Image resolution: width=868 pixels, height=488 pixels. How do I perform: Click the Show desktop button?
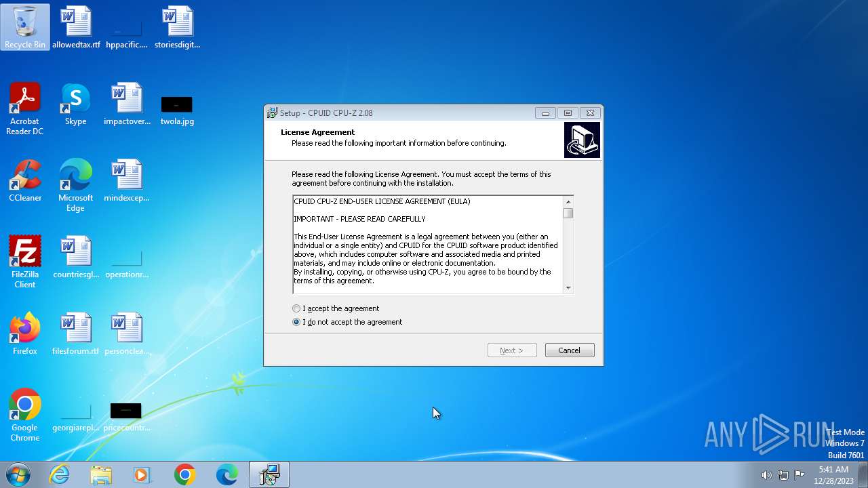pyautogui.click(x=863, y=475)
